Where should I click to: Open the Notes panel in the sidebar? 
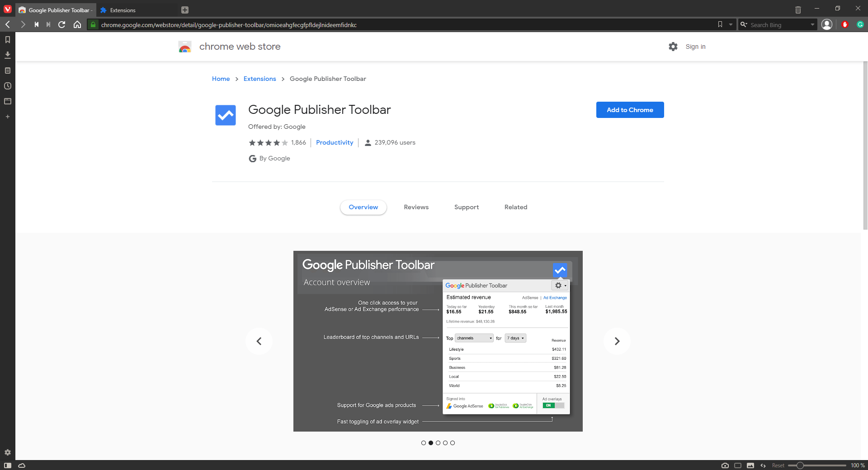pyautogui.click(x=7, y=70)
